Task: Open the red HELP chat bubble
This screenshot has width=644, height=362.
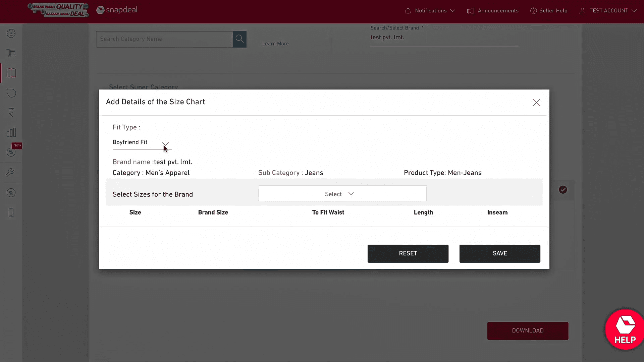Action: coord(625,330)
